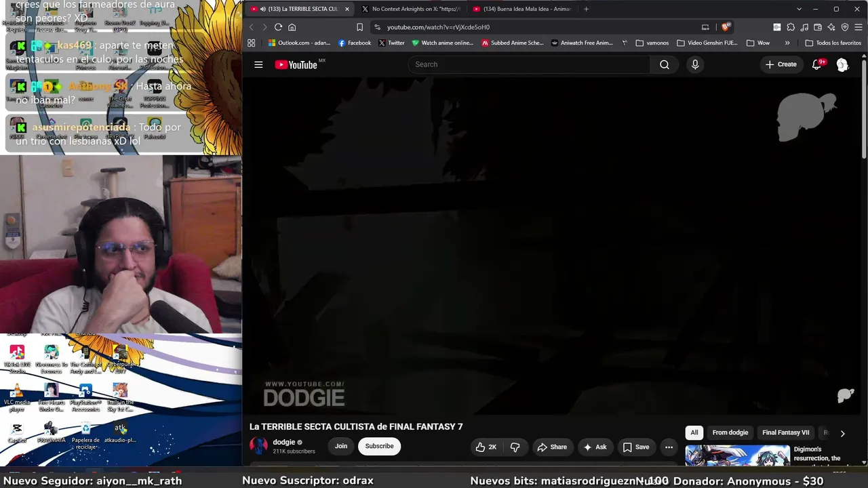Viewport: 868px width, 488px height.
Task: Show next category chips arrow
Action: (842, 433)
